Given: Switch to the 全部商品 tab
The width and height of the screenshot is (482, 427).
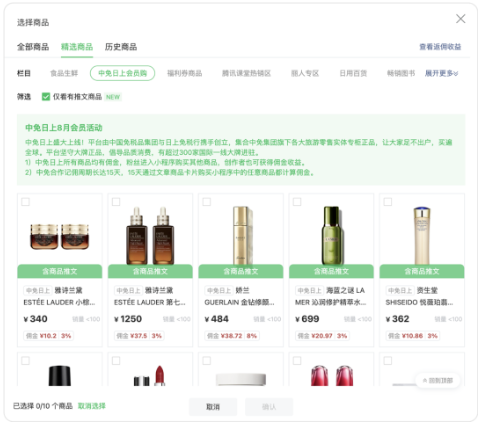Looking at the screenshot, I should pyautogui.click(x=33, y=47).
